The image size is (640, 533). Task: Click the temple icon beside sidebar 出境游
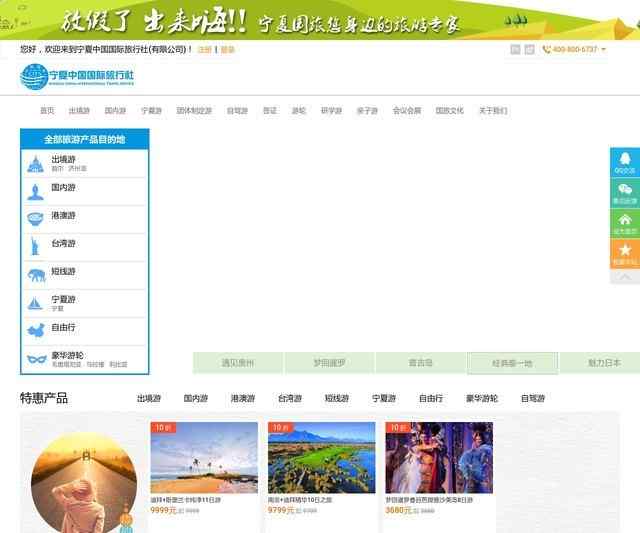(x=36, y=164)
